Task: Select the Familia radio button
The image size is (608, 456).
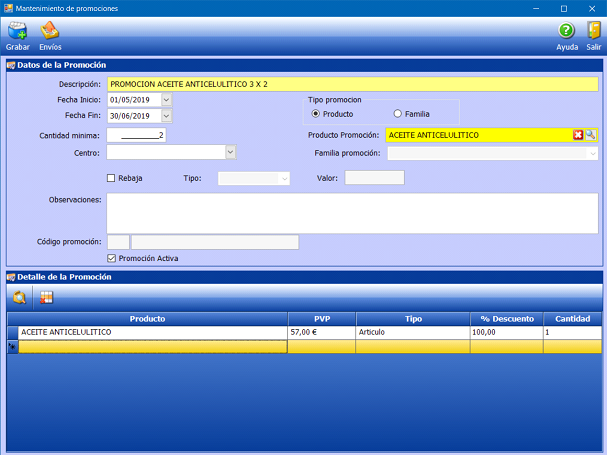Action: [398, 114]
